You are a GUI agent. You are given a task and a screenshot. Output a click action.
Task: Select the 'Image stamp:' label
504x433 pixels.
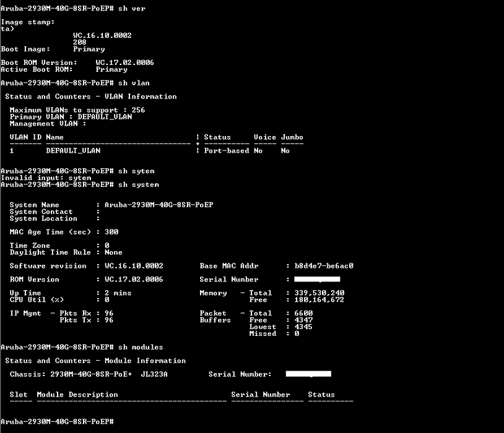coord(28,22)
